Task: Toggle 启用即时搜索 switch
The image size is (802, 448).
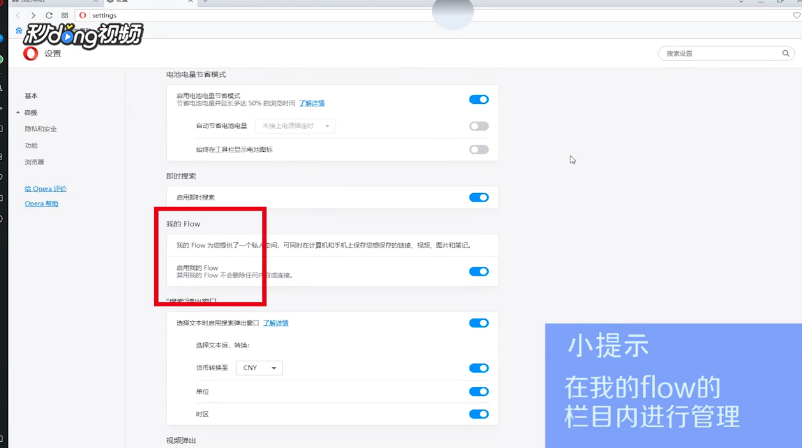Action: pyautogui.click(x=479, y=197)
